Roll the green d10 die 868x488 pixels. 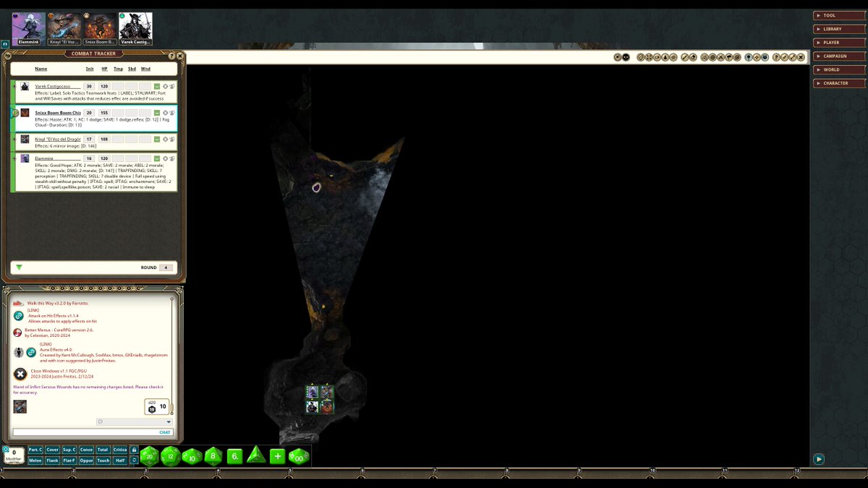(x=192, y=457)
